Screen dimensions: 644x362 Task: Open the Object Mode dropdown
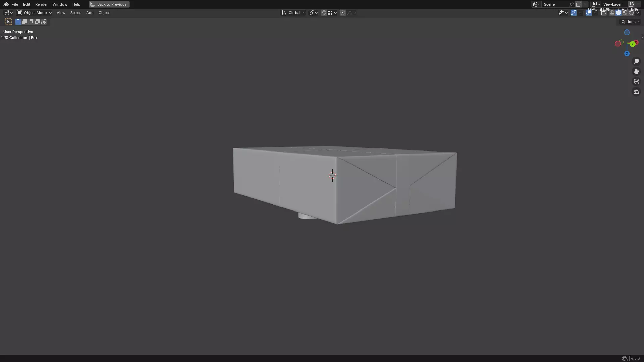(34, 13)
